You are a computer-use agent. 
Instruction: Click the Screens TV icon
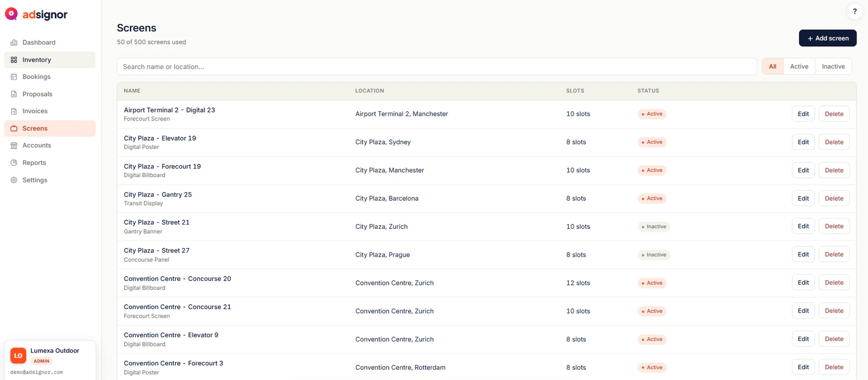(14, 128)
